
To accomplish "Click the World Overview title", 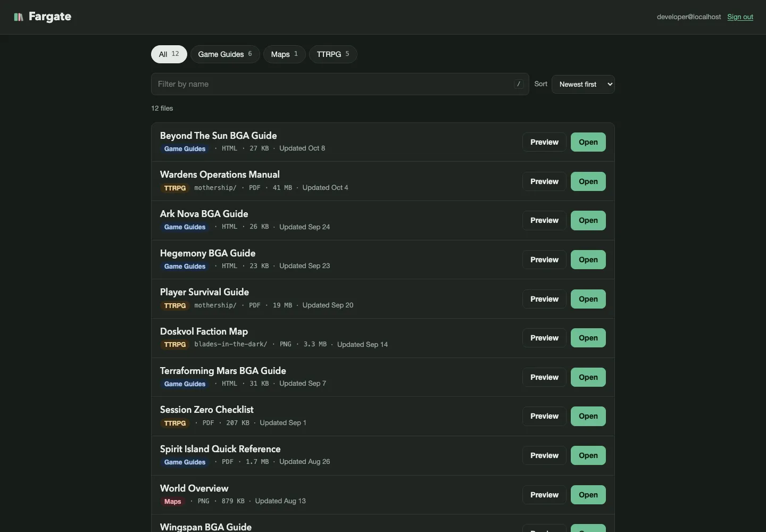I will tap(194, 488).
